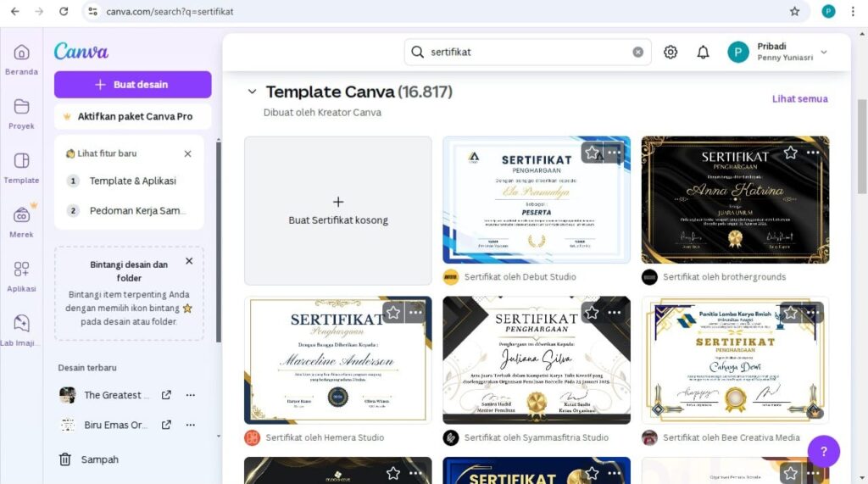Image resolution: width=868 pixels, height=484 pixels.
Task: Open the purple help question button
Action: (x=824, y=451)
